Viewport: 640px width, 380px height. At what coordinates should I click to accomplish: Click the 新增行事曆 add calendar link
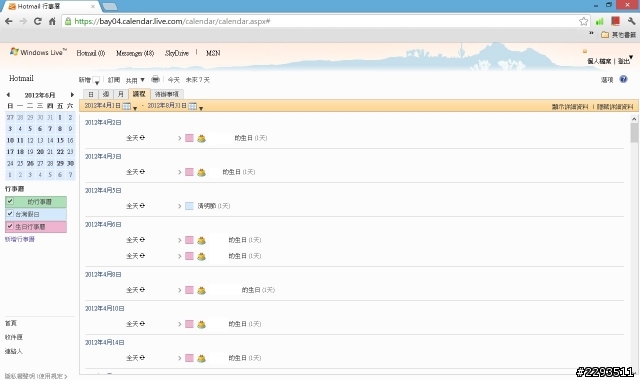click(20, 239)
